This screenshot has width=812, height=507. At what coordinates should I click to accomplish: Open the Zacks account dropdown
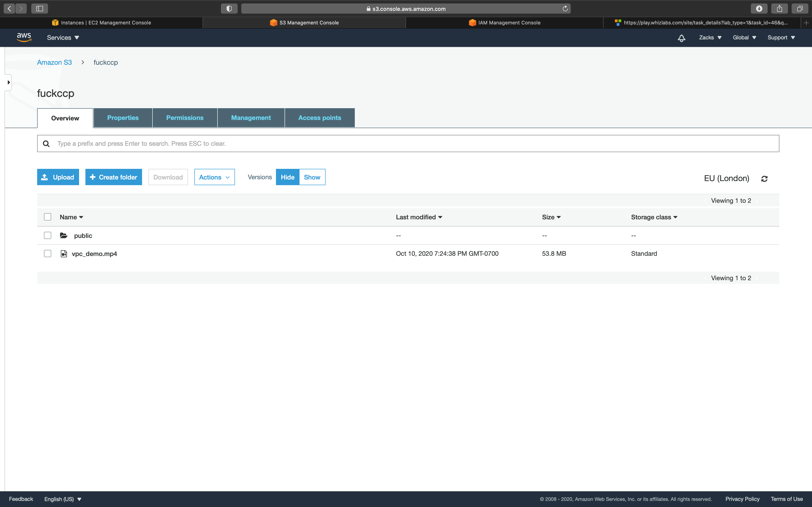click(x=710, y=38)
